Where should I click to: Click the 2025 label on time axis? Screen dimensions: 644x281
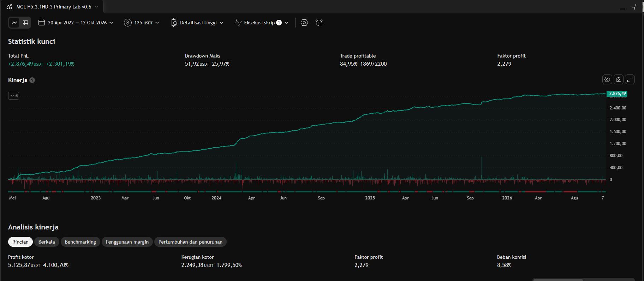(x=370, y=198)
